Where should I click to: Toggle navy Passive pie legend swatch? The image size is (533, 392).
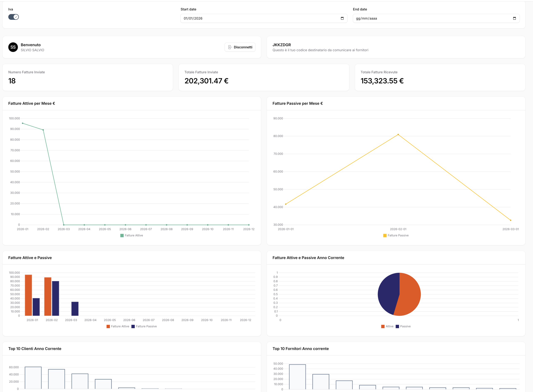click(x=397, y=326)
